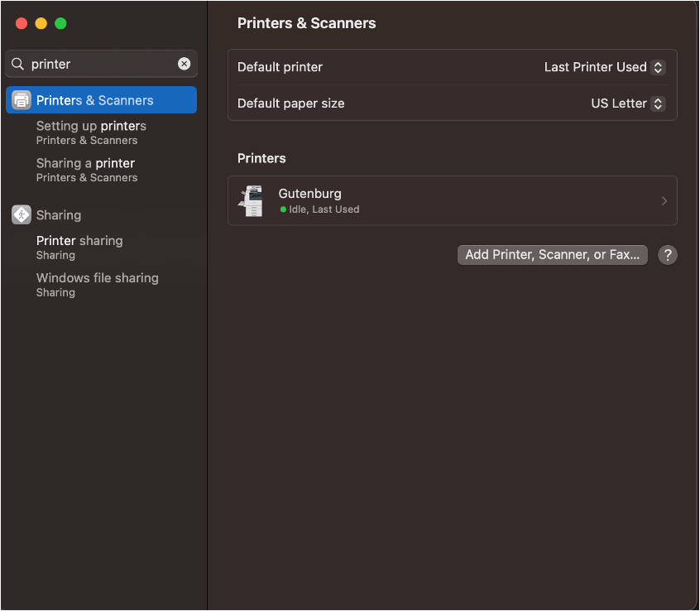The image size is (700, 611).
Task: Open the Default paper size dropdown
Action: 628,103
